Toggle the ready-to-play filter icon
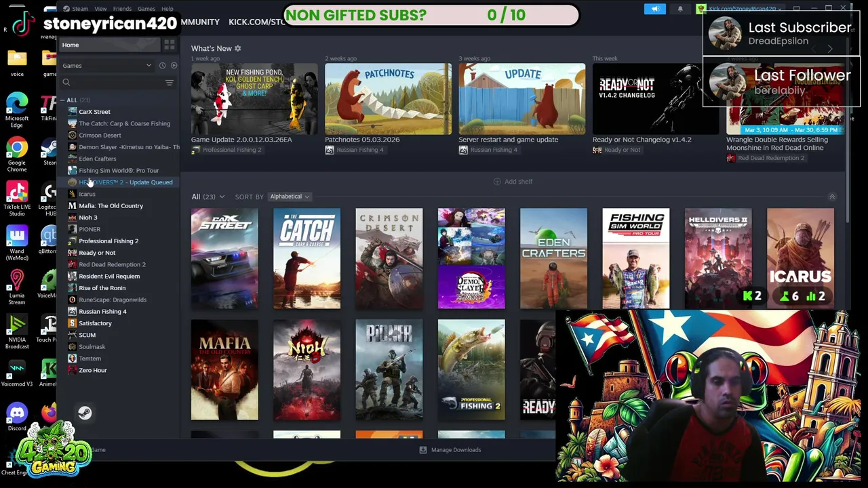Screen dimensions: 868x488 click(174, 66)
